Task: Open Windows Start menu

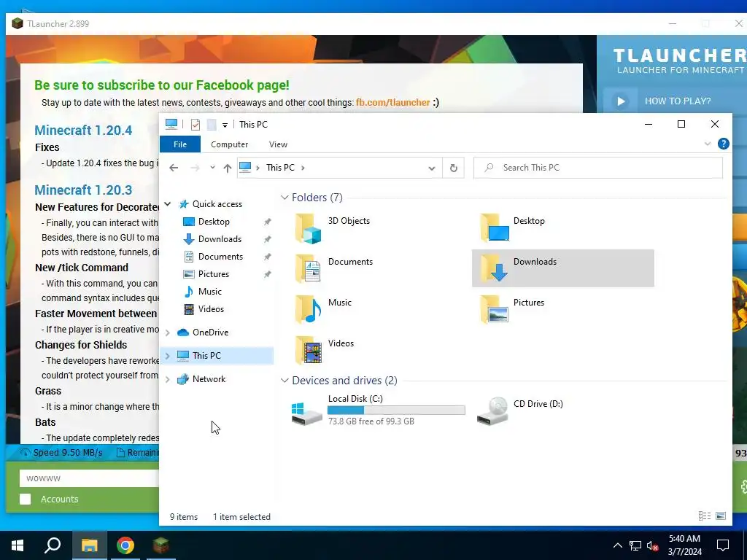Action: [x=18, y=545]
